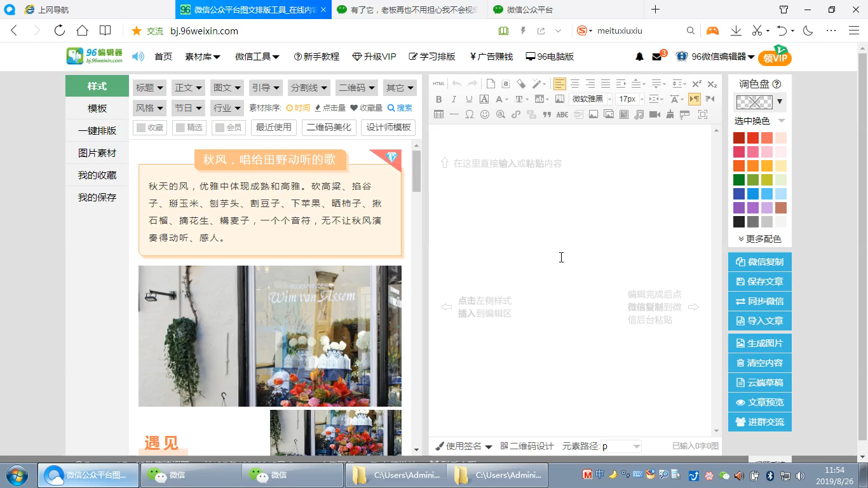Select the dark red color swatch

point(738,137)
